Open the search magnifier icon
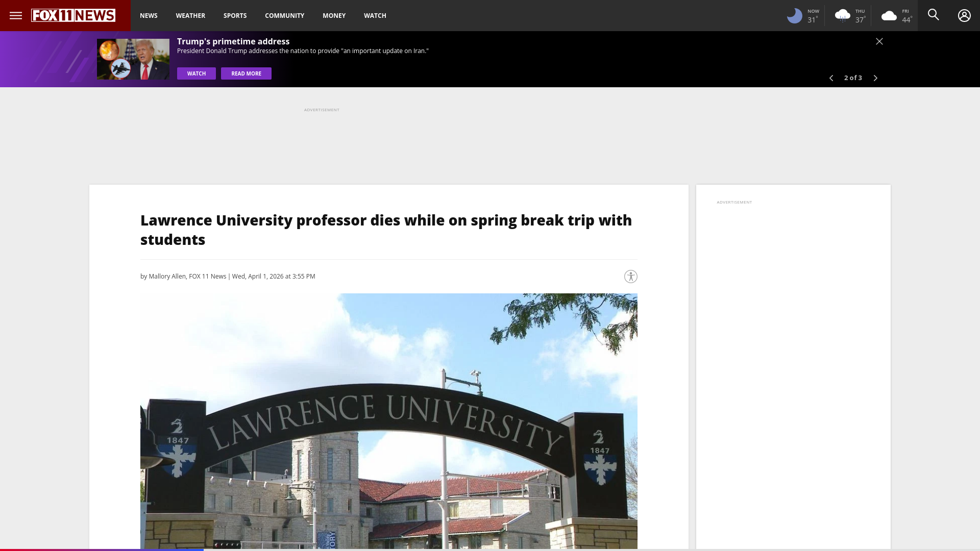This screenshot has width=980, height=551. point(933,15)
